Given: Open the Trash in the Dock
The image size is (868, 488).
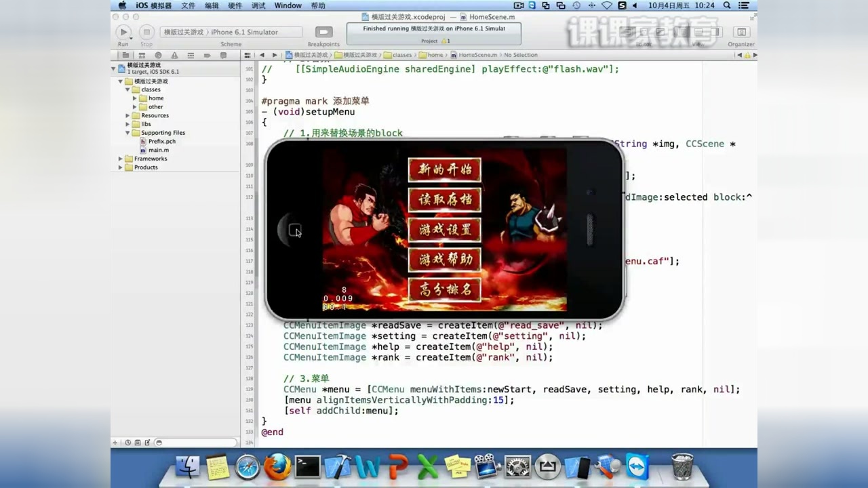Looking at the screenshot, I should click(682, 466).
